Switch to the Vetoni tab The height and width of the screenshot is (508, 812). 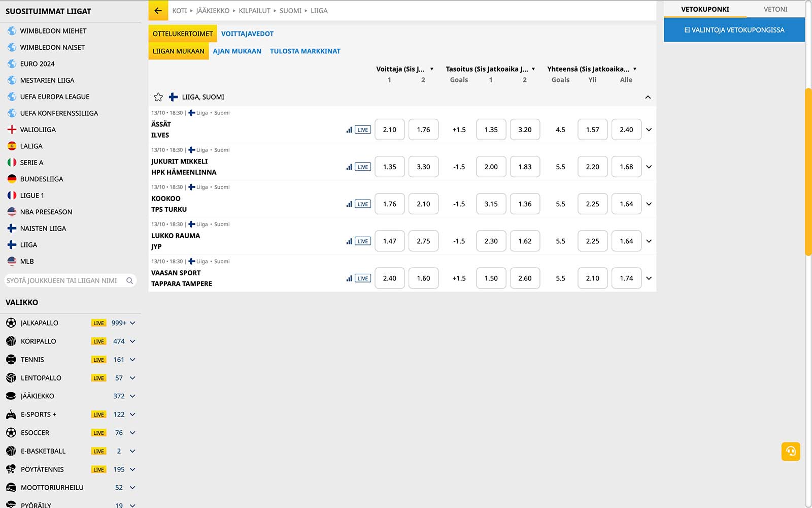(x=775, y=9)
